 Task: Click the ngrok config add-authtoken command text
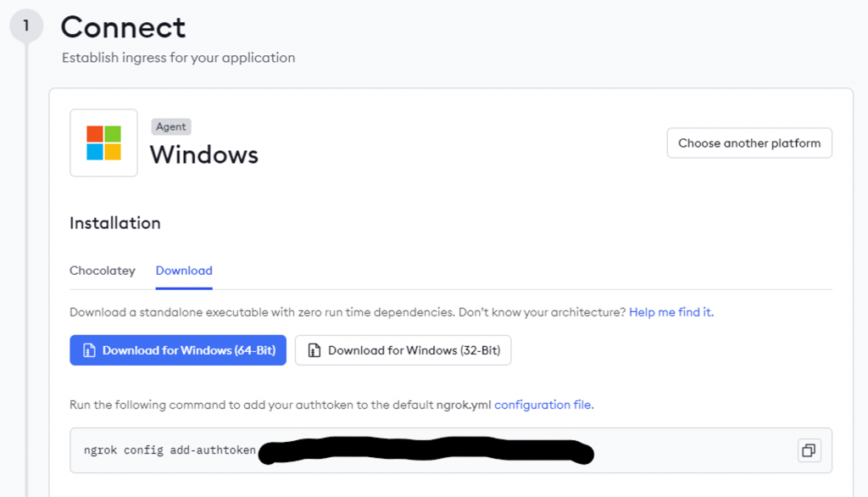(170, 450)
